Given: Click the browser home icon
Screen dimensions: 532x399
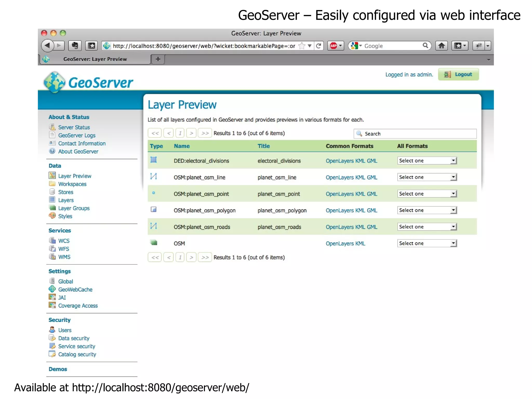Looking at the screenshot, I should point(441,46).
